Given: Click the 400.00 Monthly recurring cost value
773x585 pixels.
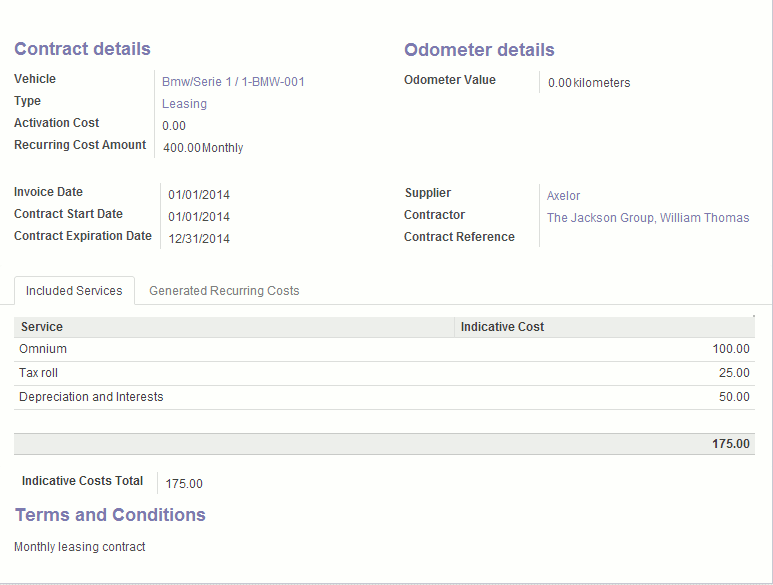Looking at the screenshot, I should (x=203, y=148).
